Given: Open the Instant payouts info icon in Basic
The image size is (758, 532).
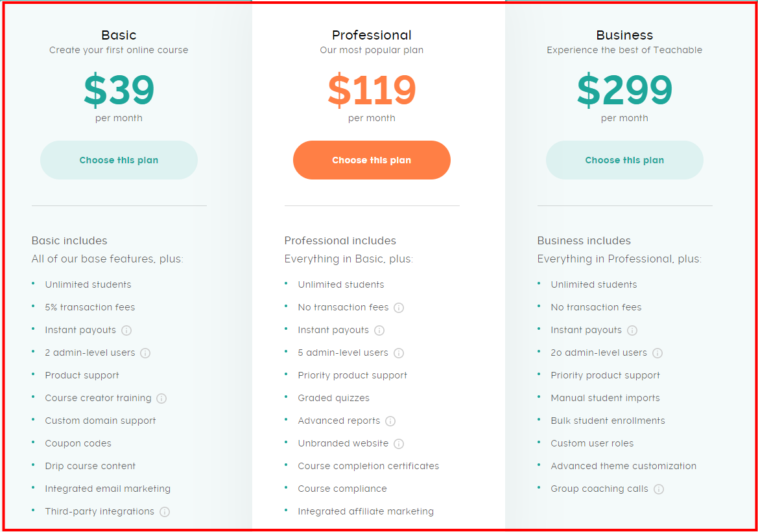Looking at the screenshot, I should click(x=126, y=330).
